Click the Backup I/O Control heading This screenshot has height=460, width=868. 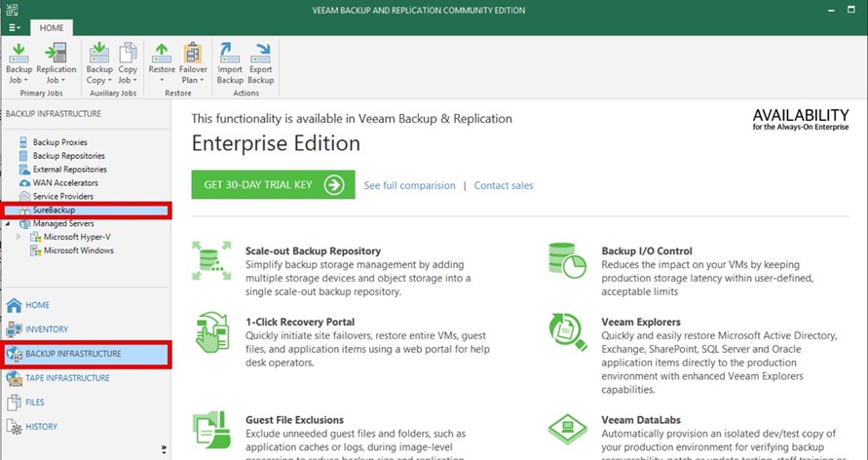(x=647, y=250)
